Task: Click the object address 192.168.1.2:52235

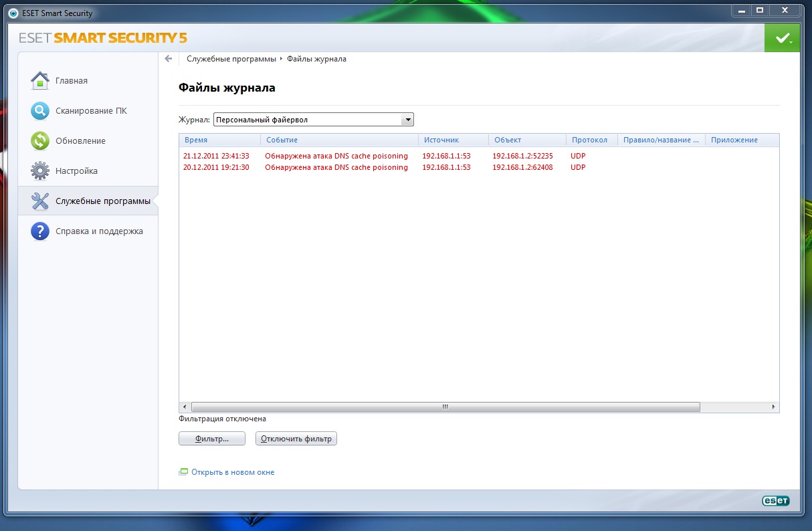Action: tap(522, 156)
